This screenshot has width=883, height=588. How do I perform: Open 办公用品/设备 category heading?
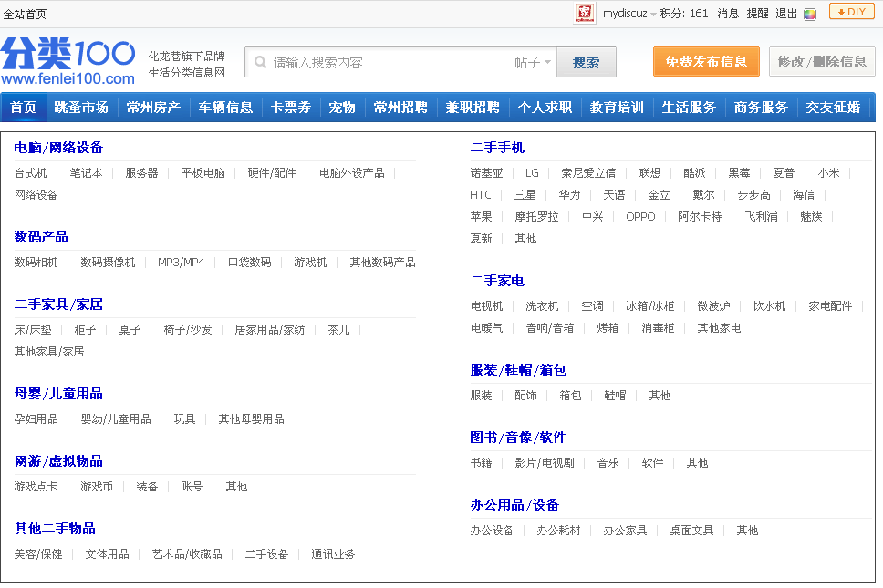pyautogui.click(x=514, y=505)
